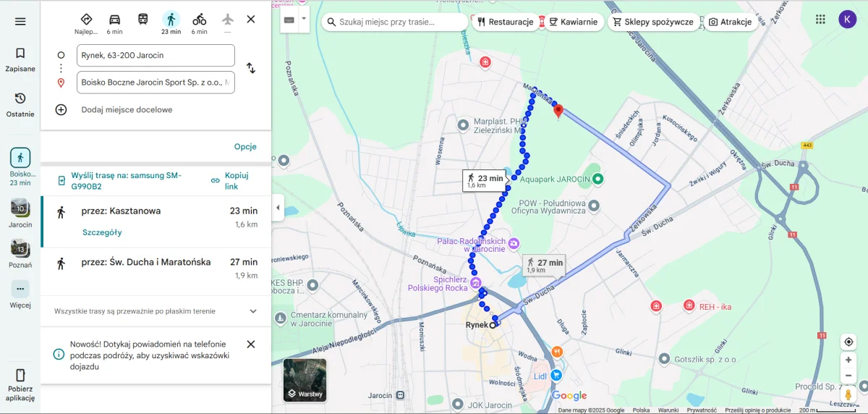
Task: Add destination with the plus icon
Action: click(x=61, y=110)
